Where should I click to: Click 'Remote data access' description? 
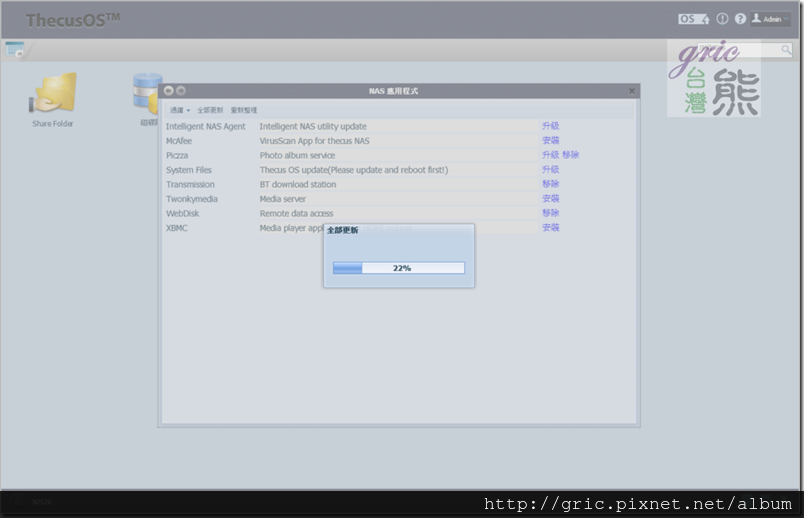point(296,213)
